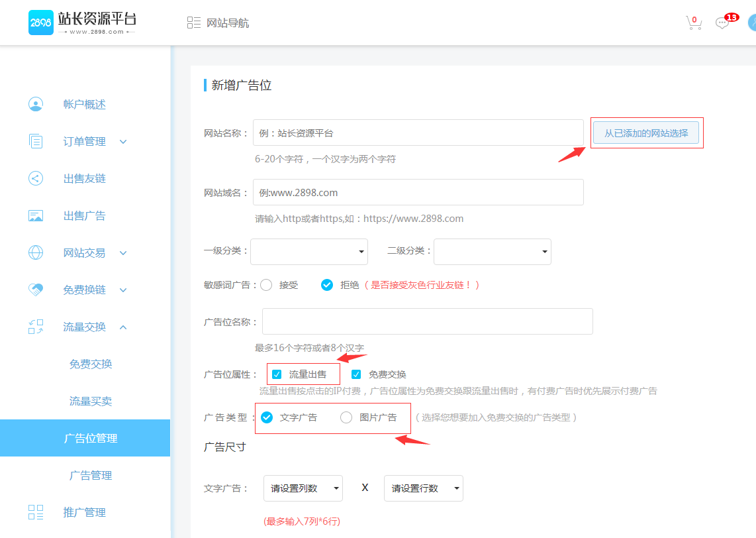Screen dimensions: 756x538
Task: Open the 请设置列数 dropdown
Action: [303, 488]
